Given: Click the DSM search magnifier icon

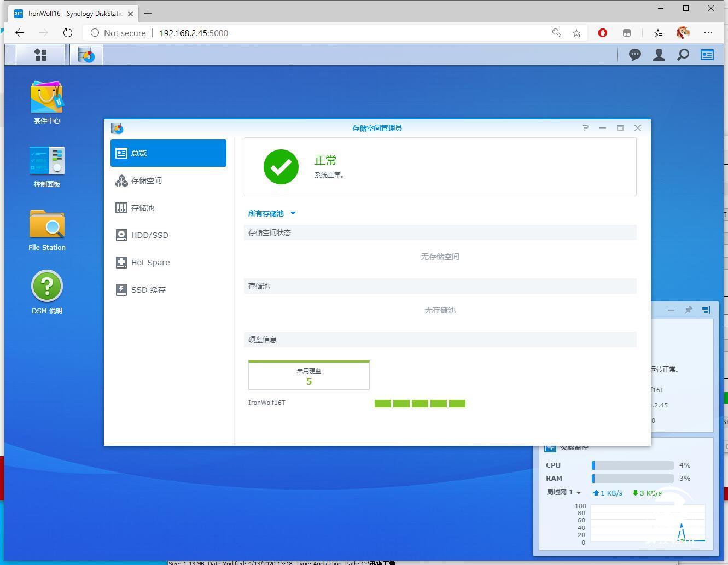Looking at the screenshot, I should pyautogui.click(x=683, y=55).
